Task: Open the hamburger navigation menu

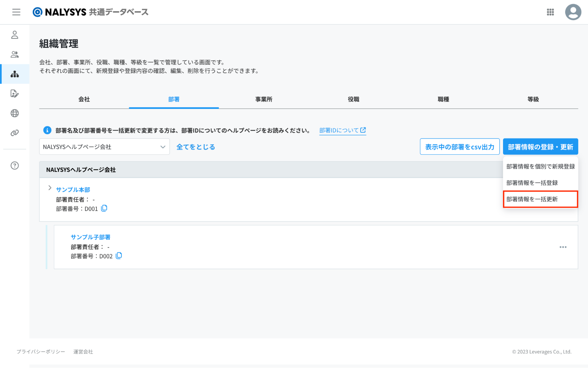Action: click(16, 12)
